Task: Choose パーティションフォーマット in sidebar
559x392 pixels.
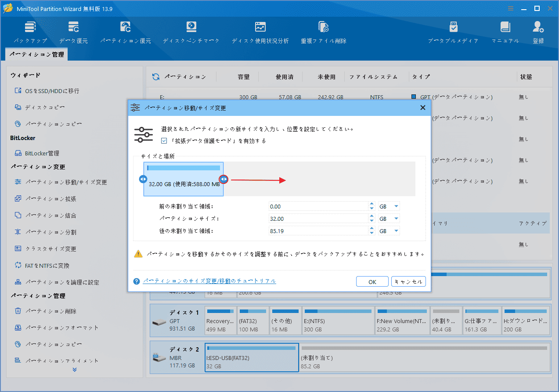Action: 56,328
